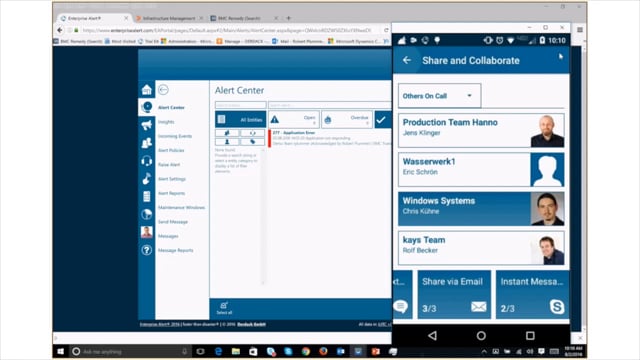Deselect the Windows Systems Chris Kühne card
This screenshot has height=360, width=640.
481,209
